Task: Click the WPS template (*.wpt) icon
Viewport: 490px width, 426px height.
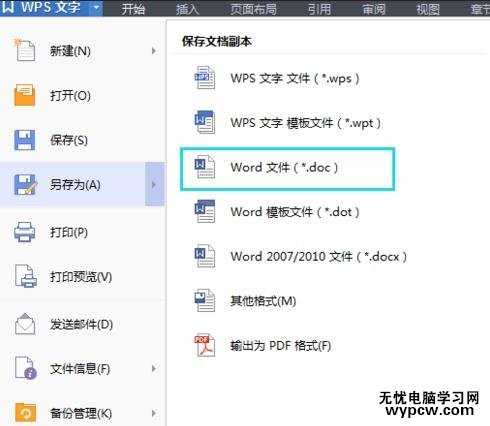Action: click(x=204, y=122)
